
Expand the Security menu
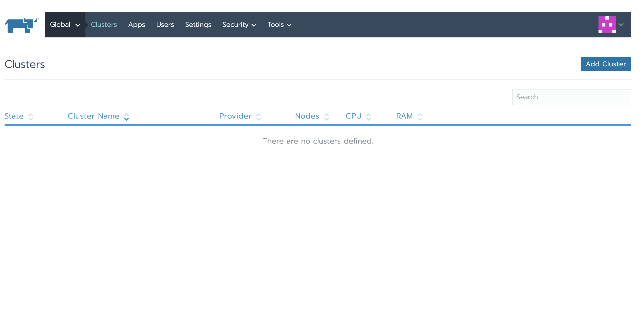(239, 25)
